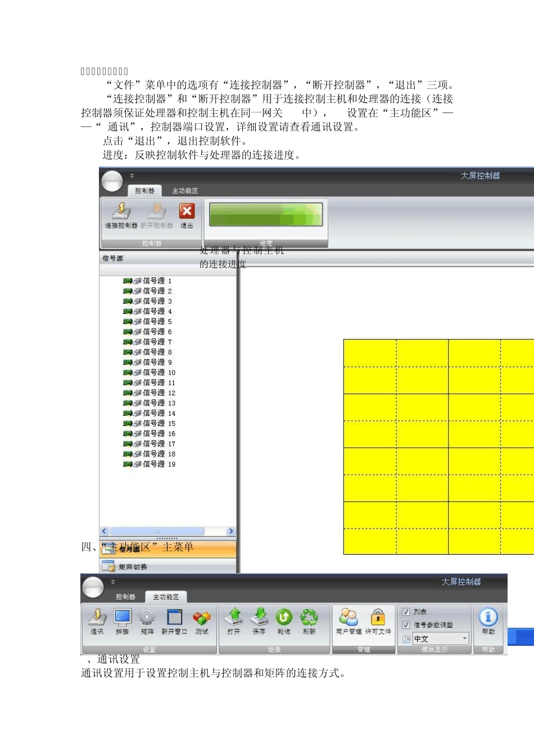
Task: Select 信号源 4 in the list
Action: [147, 311]
